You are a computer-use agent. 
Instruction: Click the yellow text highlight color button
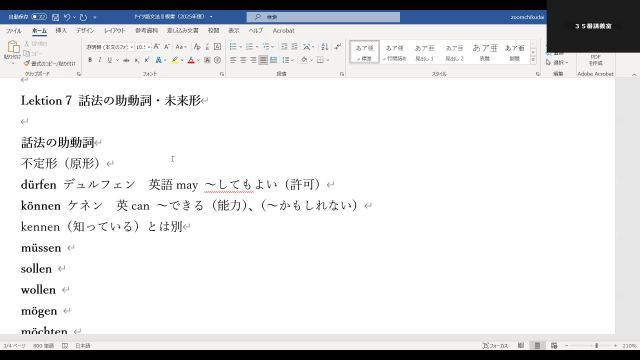pos(175,60)
